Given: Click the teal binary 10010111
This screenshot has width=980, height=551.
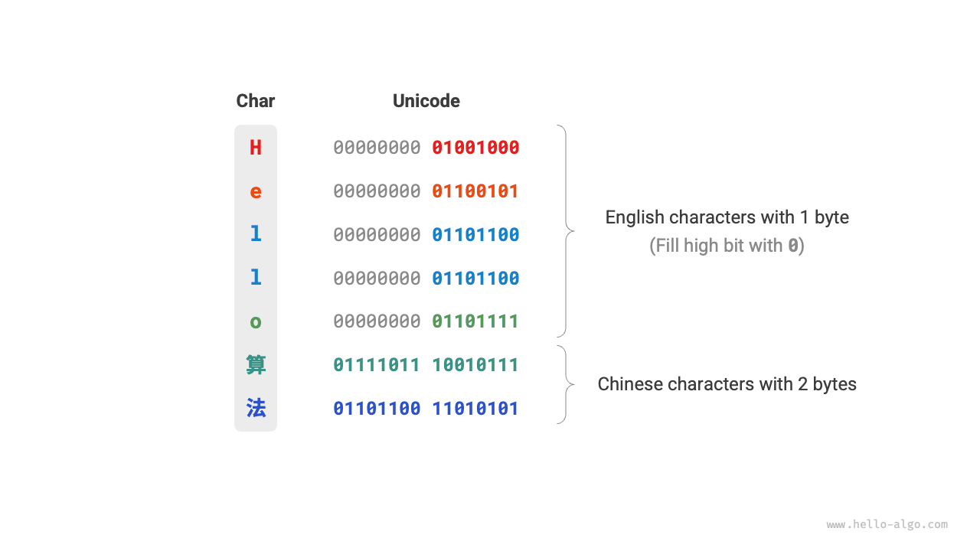Looking at the screenshot, I should coord(475,365).
